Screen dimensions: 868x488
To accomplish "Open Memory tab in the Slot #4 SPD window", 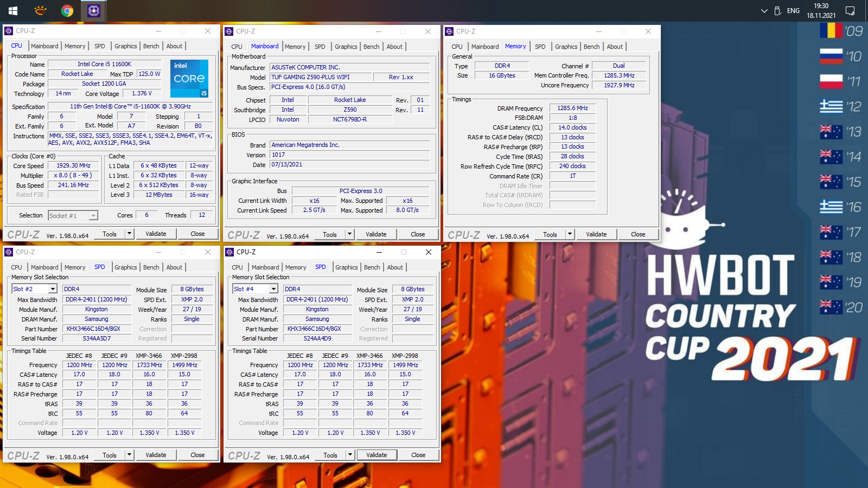I will click(296, 267).
